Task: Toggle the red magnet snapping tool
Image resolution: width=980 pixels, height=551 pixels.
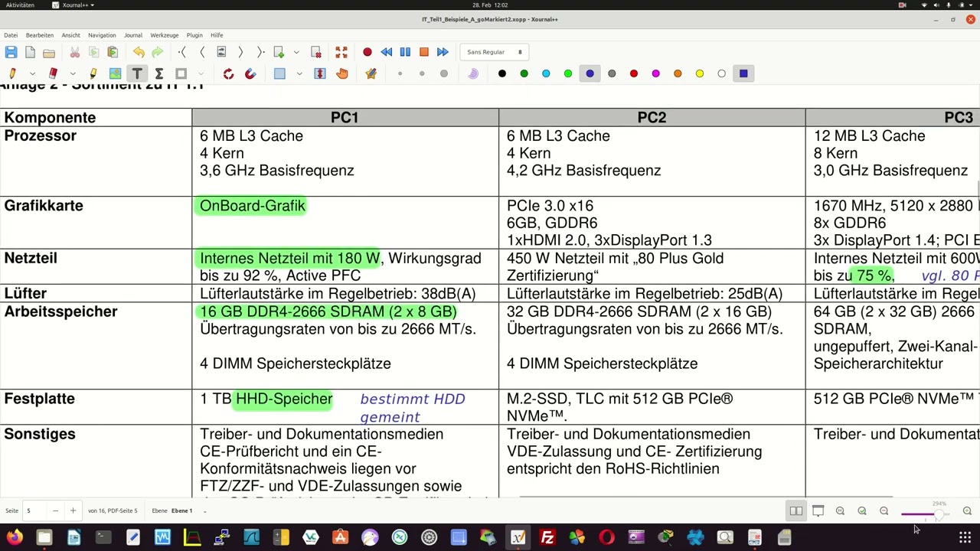Action: pyautogui.click(x=250, y=73)
